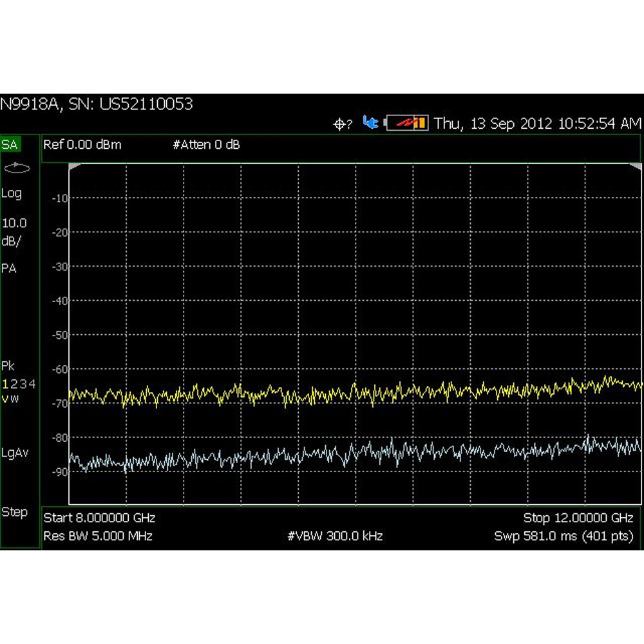This screenshot has width=644, height=644.
Task: Click the Res BW 5.000 MHz setting
Action: 97,536
